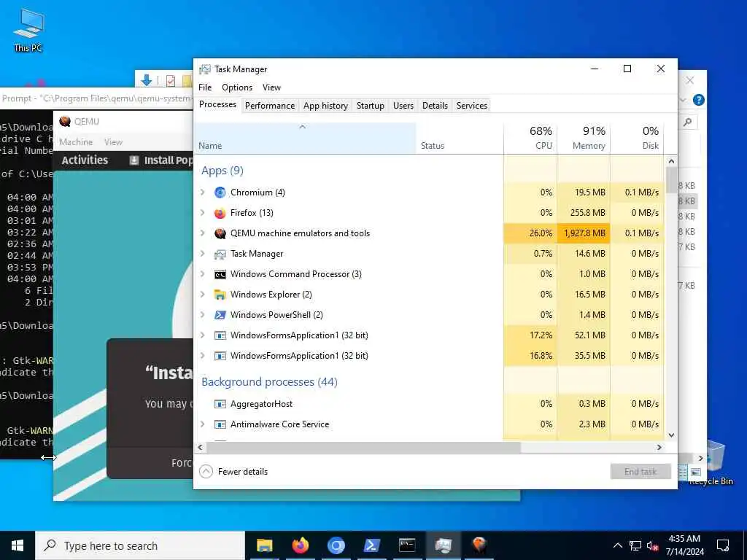Click the 17.2% WindowsFormsApplication1 icon
This screenshot has height=560, width=747.
tap(220, 335)
